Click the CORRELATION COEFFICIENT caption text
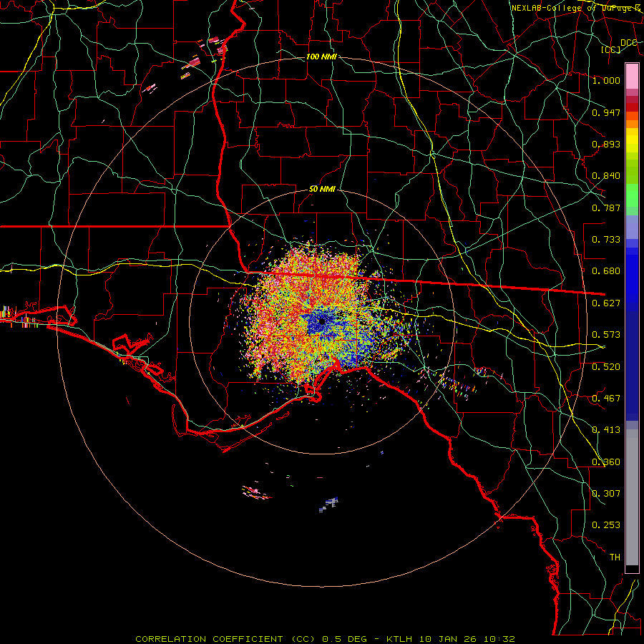Screen dimensions: 644x644 click(225, 639)
